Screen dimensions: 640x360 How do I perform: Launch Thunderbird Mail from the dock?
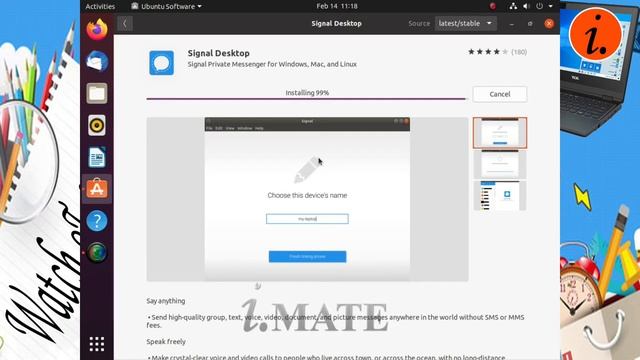pyautogui.click(x=97, y=61)
